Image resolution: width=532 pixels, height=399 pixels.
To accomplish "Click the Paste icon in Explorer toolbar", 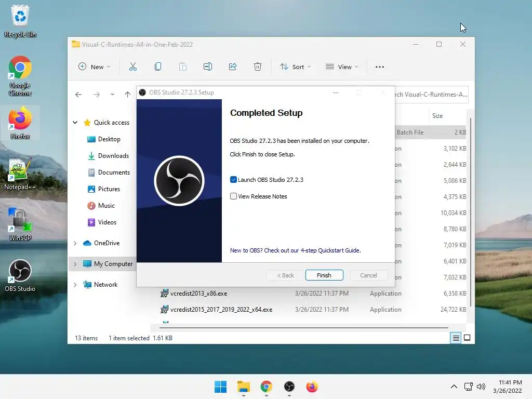I will click(183, 67).
